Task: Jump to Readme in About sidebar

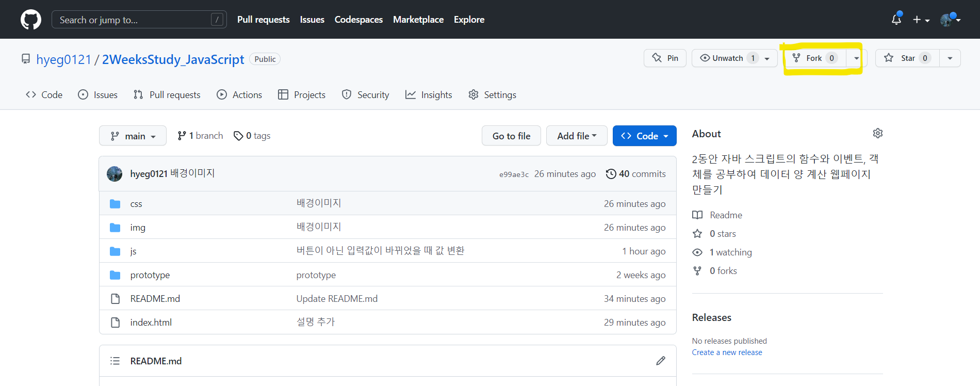Action: pyautogui.click(x=717, y=215)
